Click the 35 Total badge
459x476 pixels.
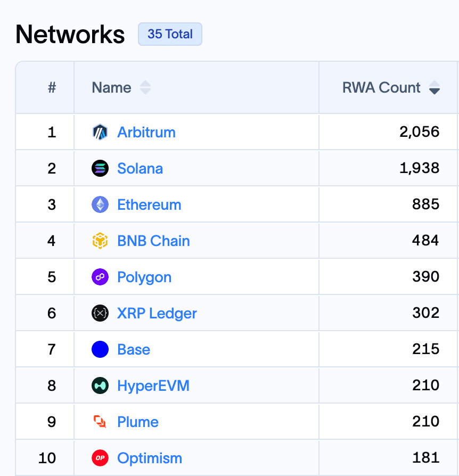tap(170, 34)
